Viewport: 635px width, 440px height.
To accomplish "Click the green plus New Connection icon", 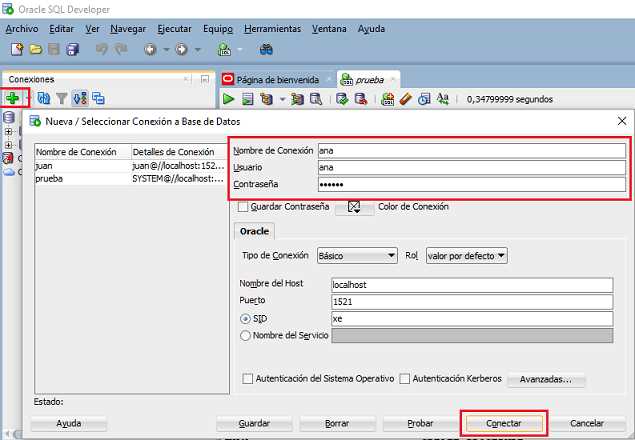I will (12, 98).
